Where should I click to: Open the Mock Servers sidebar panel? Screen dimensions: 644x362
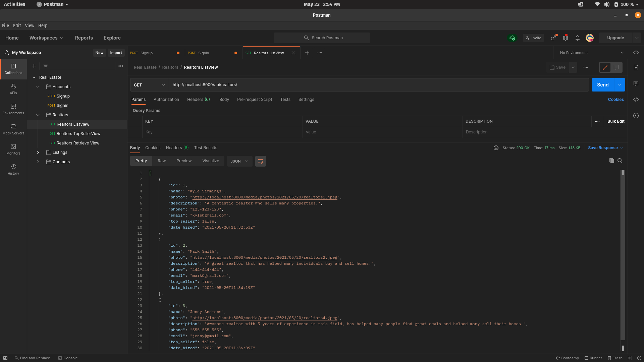[x=13, y=129]
